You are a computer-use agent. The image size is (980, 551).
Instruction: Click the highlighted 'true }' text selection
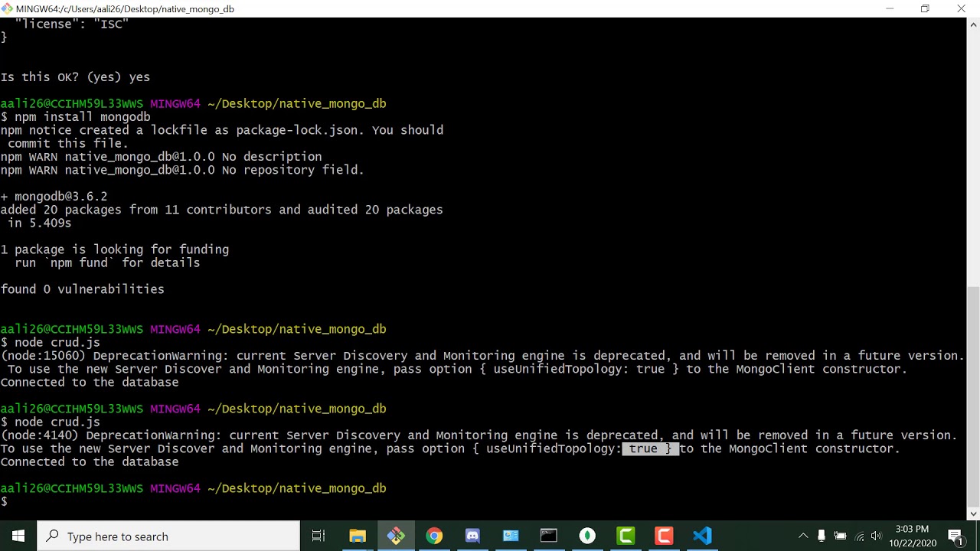(650, 448)
